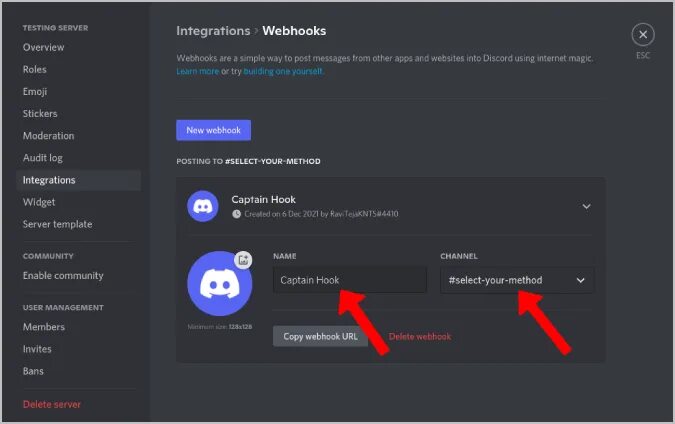The image size is (675, 424).
Task: Click the 'POSTING TO #SELECT-YOUR-METHOD' heading
Action: pos(248,161)
